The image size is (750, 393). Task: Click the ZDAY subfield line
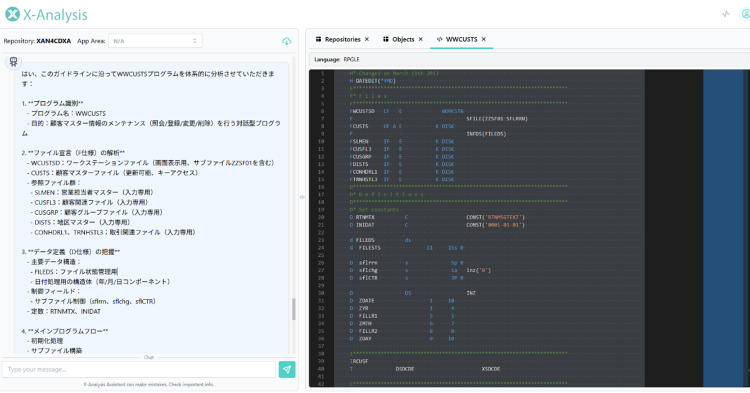pyautogui.click(x=402, y=338)
